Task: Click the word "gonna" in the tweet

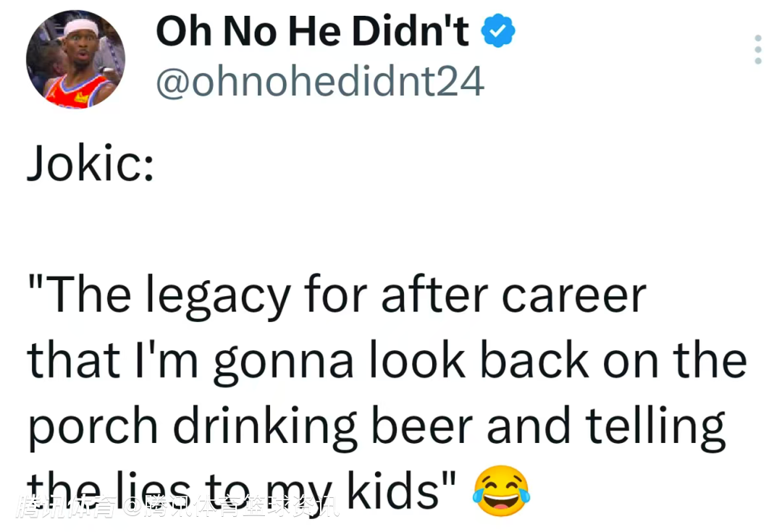Action: (285, 361)
